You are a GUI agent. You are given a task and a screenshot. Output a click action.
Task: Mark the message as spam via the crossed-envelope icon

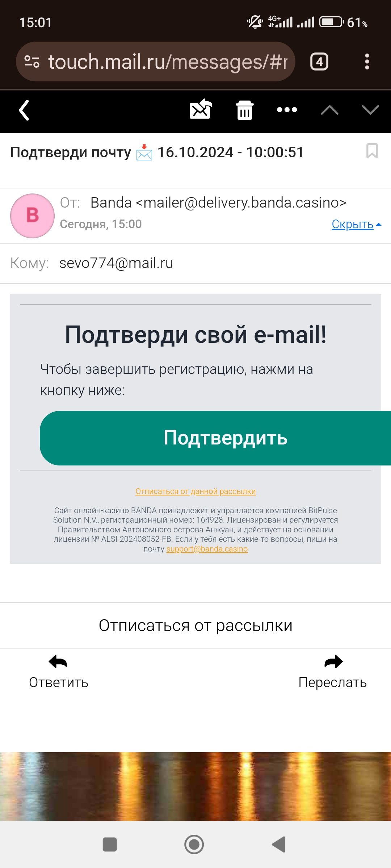click(x=201, y=109)
